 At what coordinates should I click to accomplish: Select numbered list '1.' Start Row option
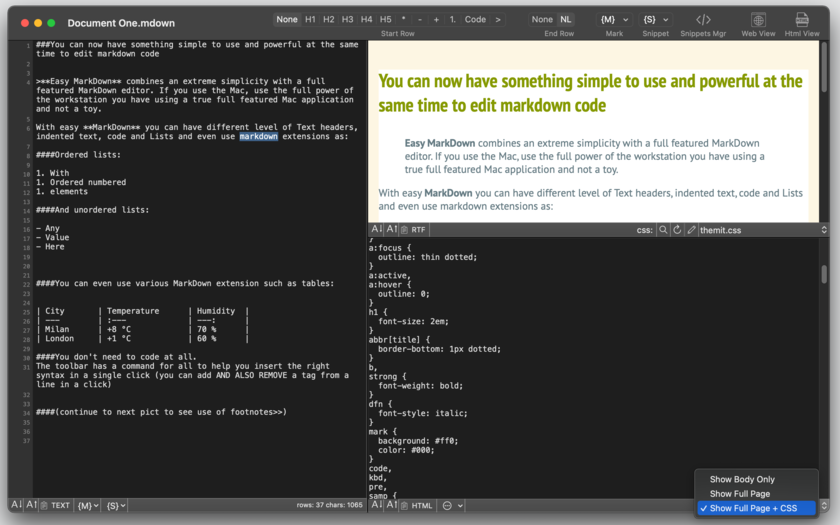point(453,19)
